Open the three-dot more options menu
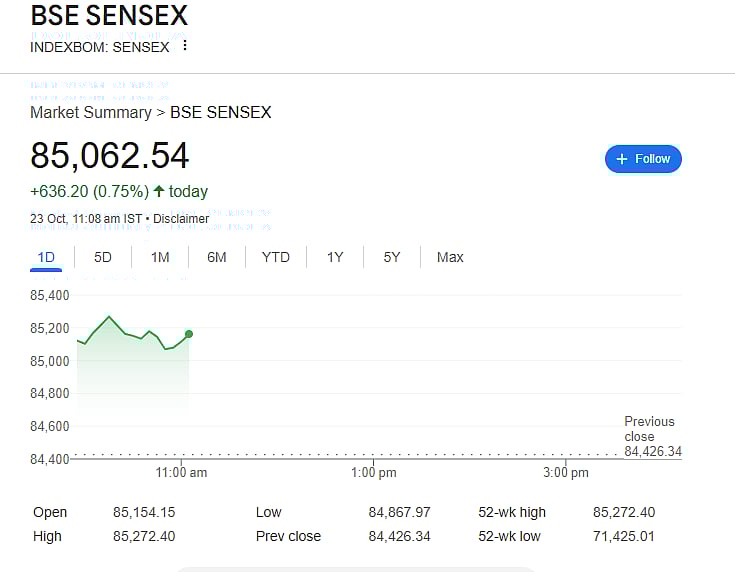Image resolution: width=735 pixels, height=572 pixels. point(185,46)
